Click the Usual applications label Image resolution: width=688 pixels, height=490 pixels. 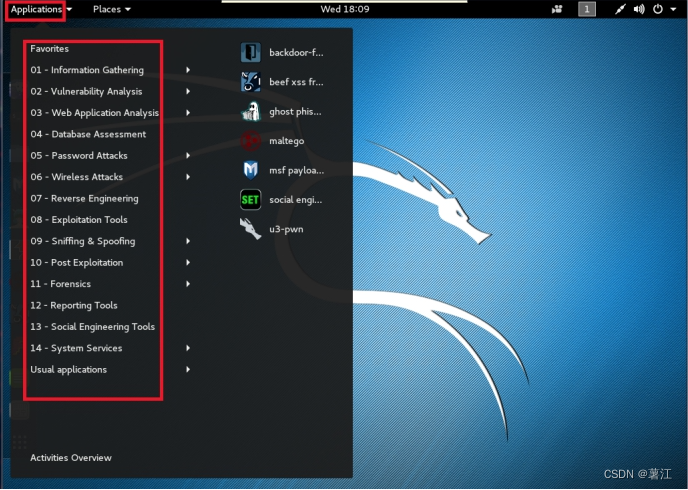(x=68, y=370)
